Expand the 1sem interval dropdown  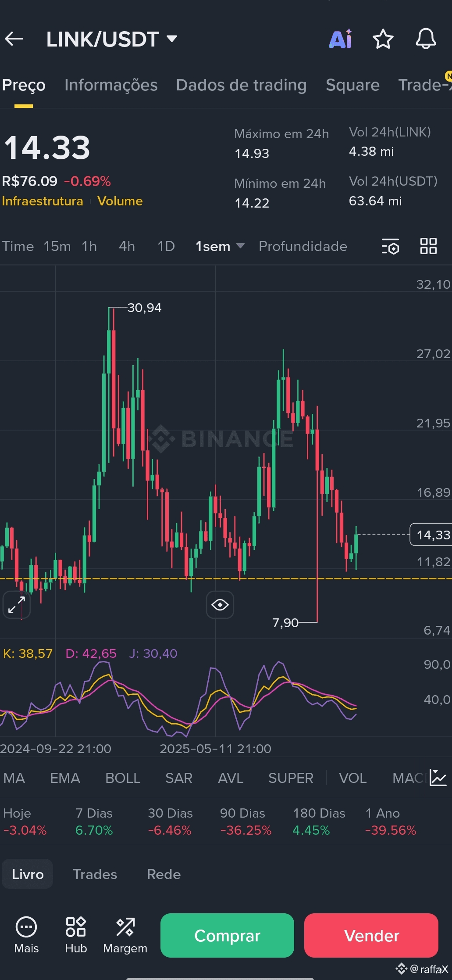pyautogui.click(x=220, y=246)
